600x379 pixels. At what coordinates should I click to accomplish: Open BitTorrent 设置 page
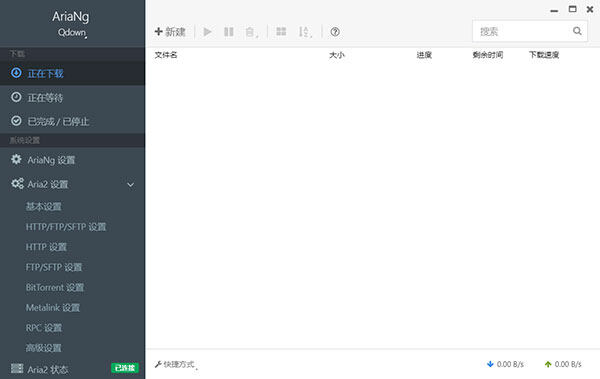(55, 288)
